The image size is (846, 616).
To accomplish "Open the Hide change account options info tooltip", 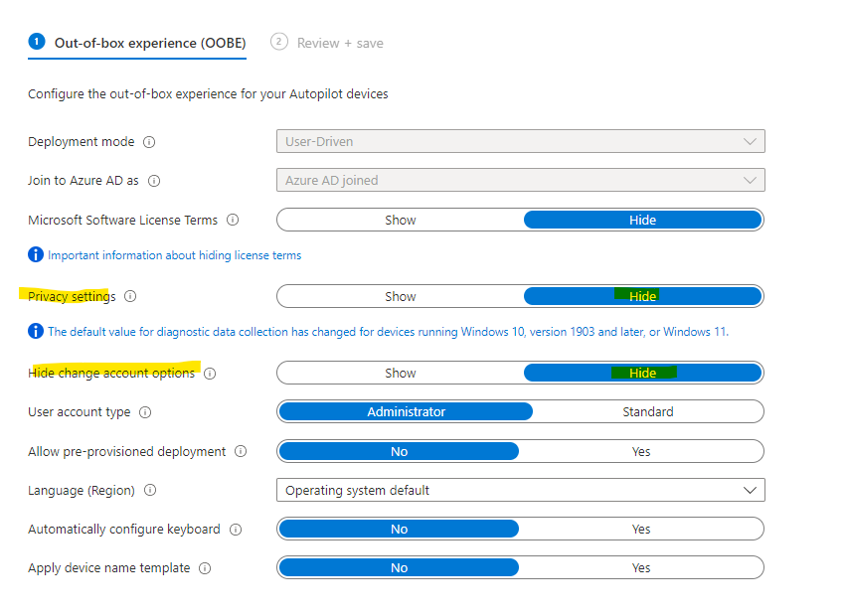I will point(211,373).
